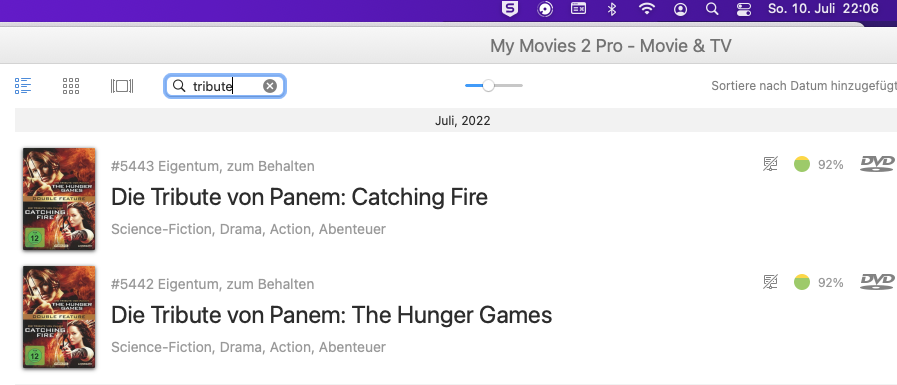Viewport: 897px width, 385px height.
Task: Click the not-watched icon for Catching Fire
Action: tap(771, 164)
